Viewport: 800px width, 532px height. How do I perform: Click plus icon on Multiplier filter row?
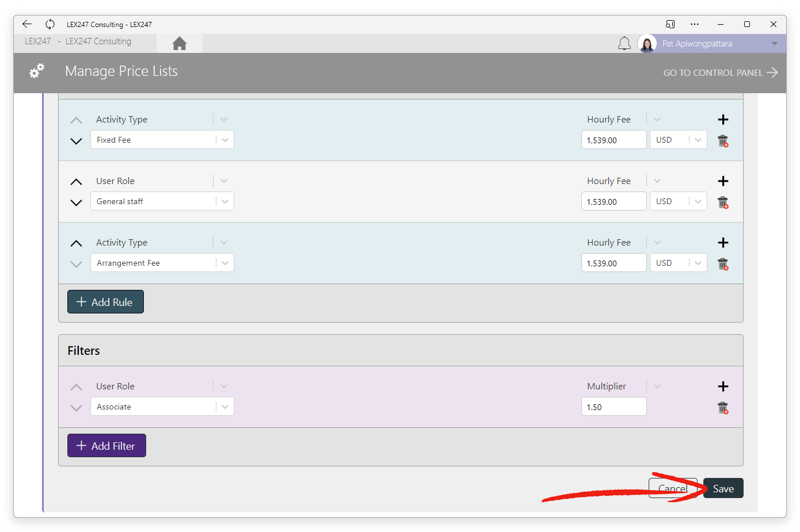click(723, 386)
